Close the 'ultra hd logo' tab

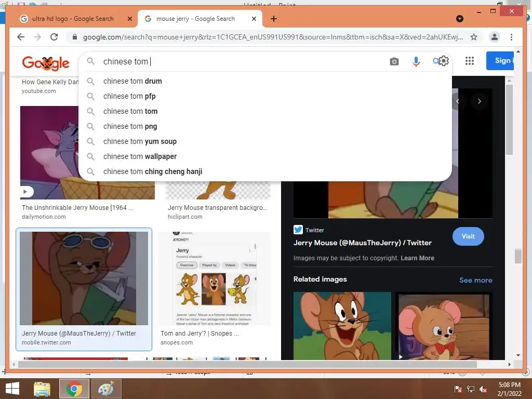point(129,19)
